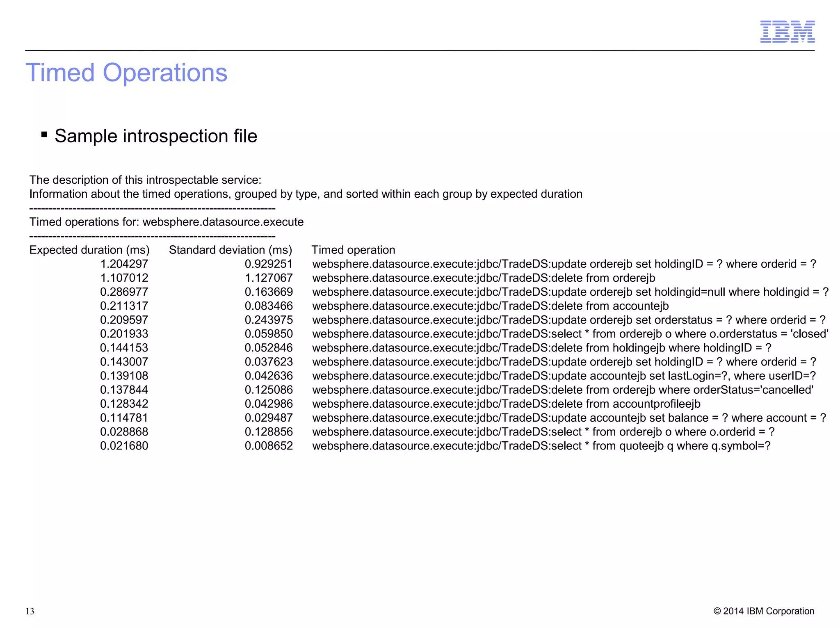Click the '© 2014 IBM Corporation' footer
The width and height of the screenshot is (840, 630).
(764, 611)
